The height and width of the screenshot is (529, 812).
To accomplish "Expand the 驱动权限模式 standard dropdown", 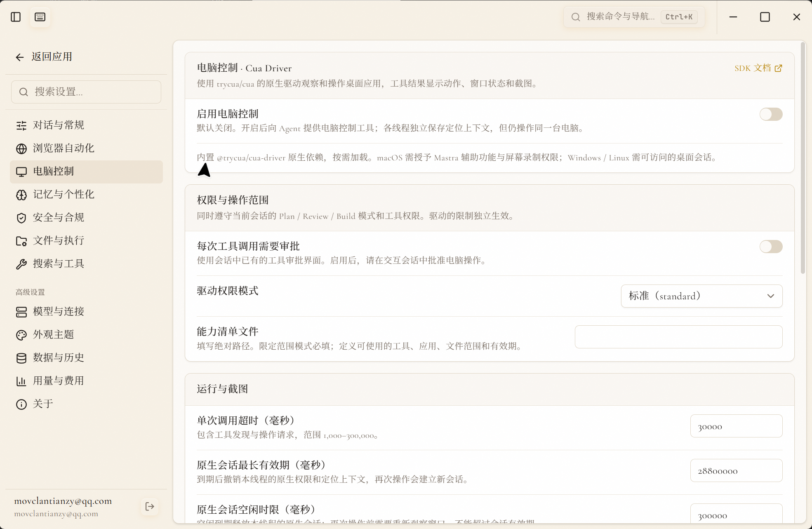I will pos(701,296).
